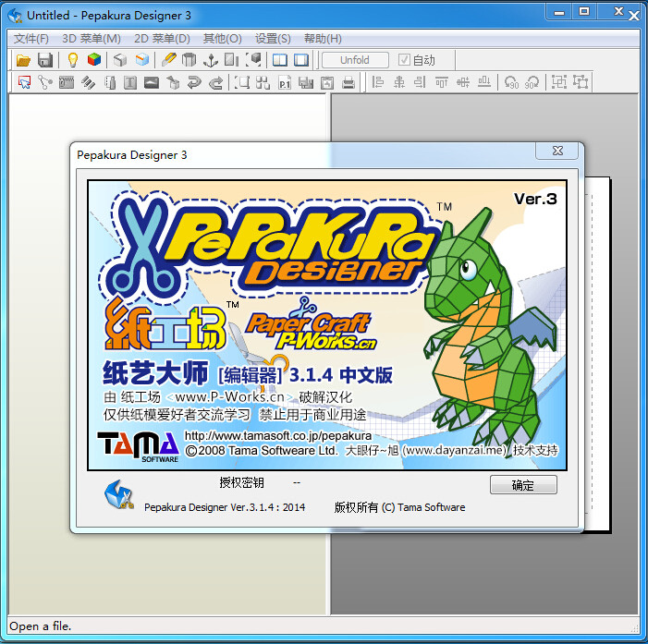Select the connected nodes join tool
This screenshot has height=644, width=648.
click(45, 82)
